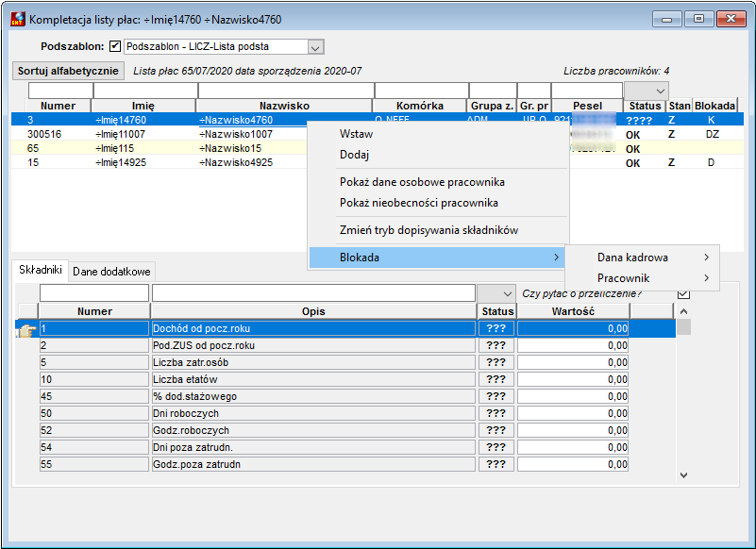
Task: Toggle the 'Czy pytać o przeliczenie?' checkbox
Action: (x=683, y=293)
